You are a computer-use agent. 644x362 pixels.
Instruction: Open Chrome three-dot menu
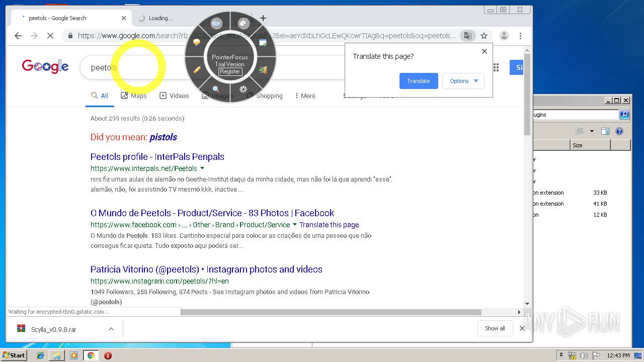[x=520, y=36]
